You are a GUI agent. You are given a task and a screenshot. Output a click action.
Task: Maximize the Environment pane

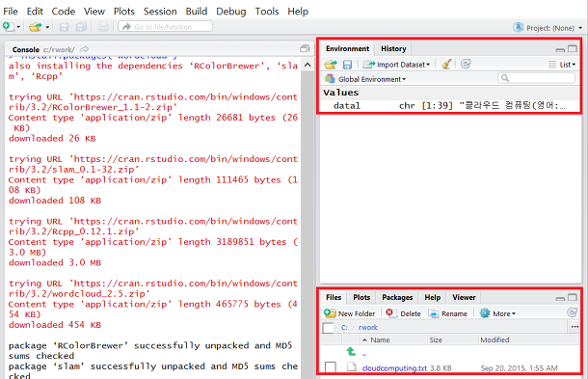(573, 49)
